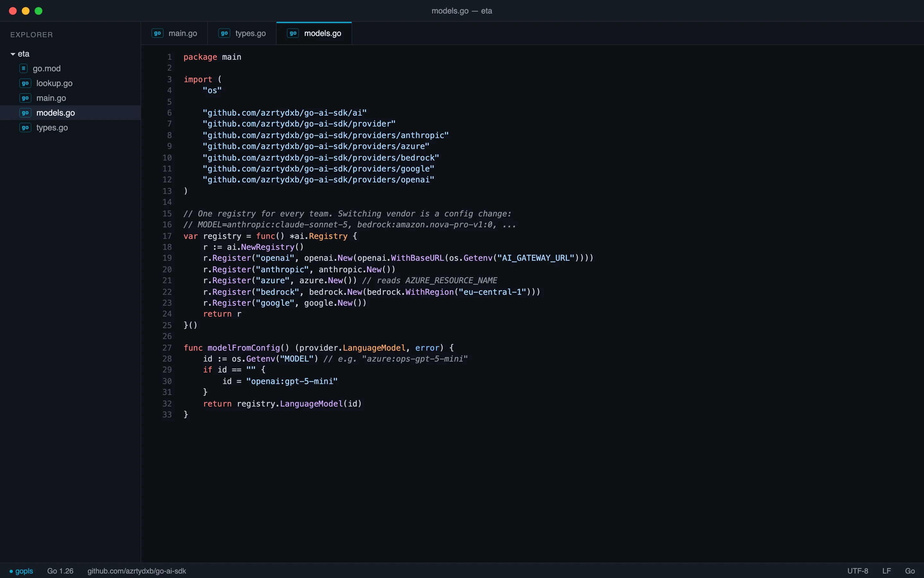Click the providers/bedrock import path

(x=321, y=157)
